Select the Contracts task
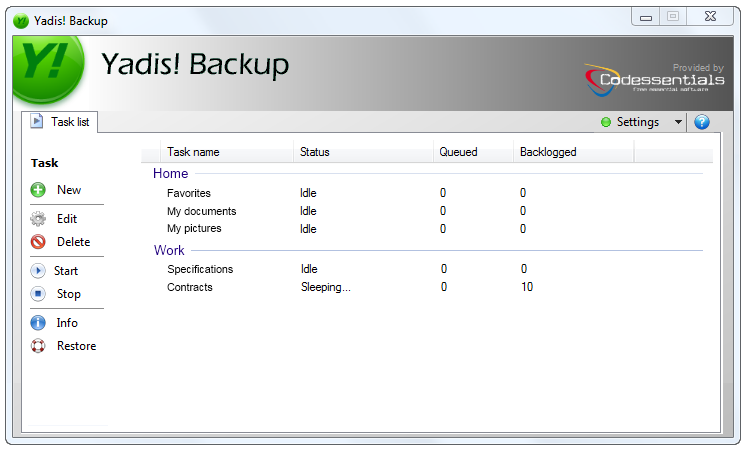Image resolution: width=749 pixels, height=450 pixels. pos(190,287)
